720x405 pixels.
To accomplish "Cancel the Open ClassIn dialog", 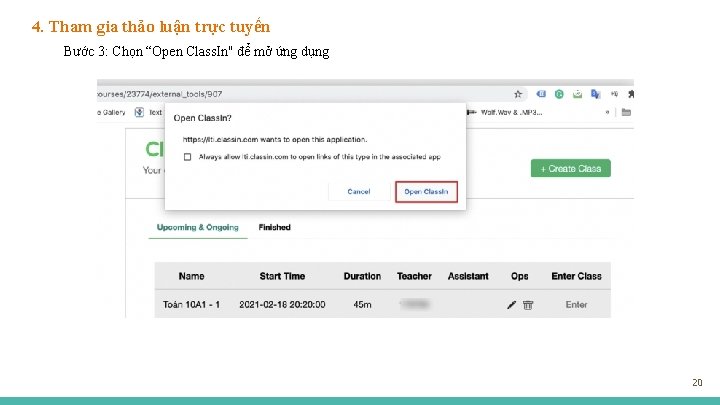I will pyautogui.click(x=359, y=191).
